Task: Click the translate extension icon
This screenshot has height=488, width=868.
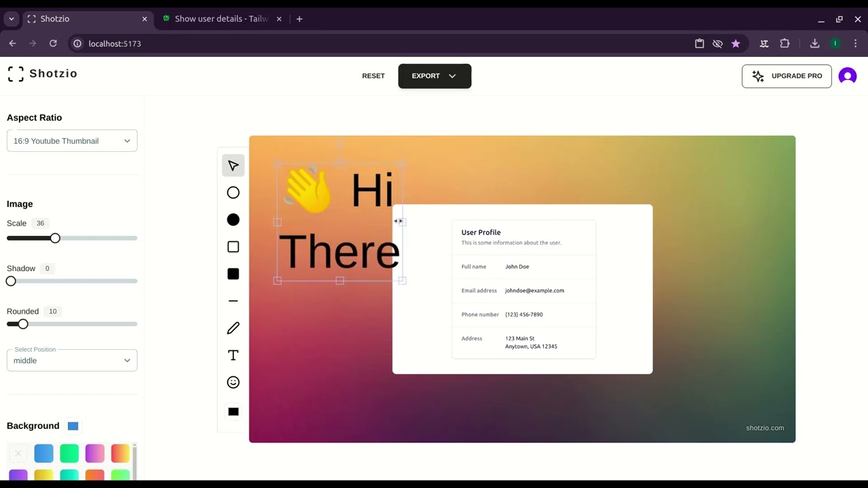Action: (764, 43)
